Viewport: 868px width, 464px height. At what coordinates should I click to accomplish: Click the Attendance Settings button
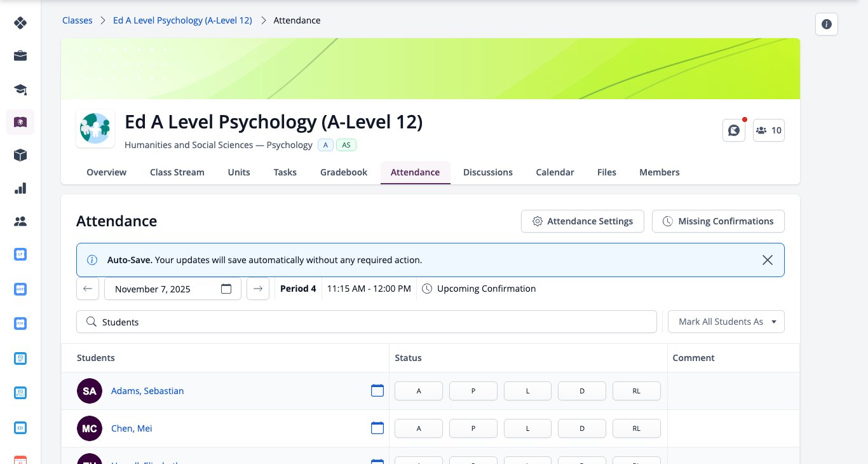click(583, 221)
